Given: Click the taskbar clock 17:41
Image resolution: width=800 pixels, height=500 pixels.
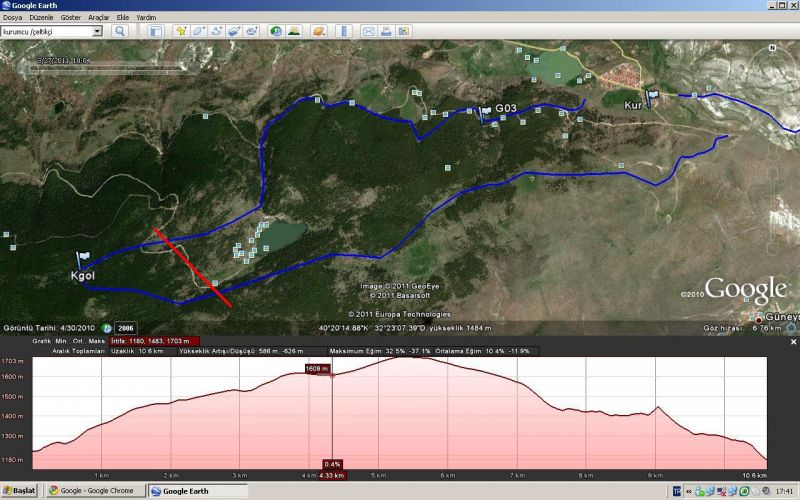Looking at the screenshot, I should click(784, 491).
